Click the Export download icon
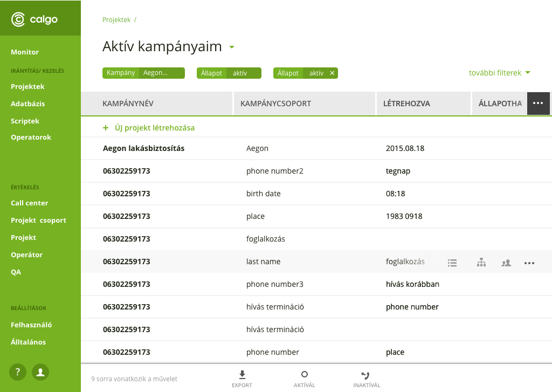The width and height of the screenshot is (552, 392). click(242, 375)
